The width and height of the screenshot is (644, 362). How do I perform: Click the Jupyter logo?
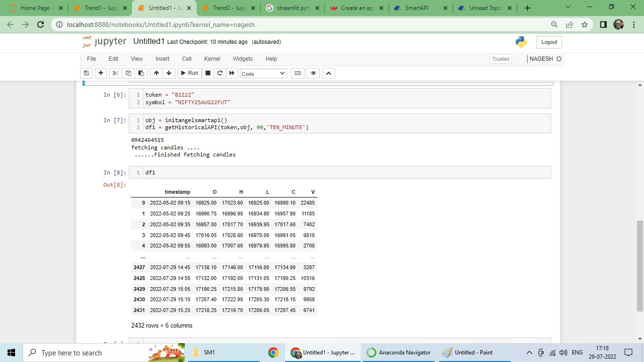[x=104, y=42]
